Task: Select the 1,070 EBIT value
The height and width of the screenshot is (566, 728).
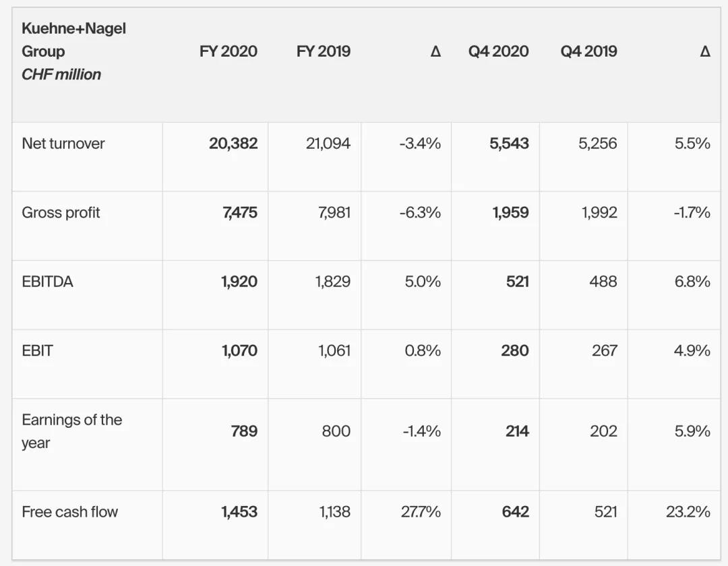Action: 239,350
